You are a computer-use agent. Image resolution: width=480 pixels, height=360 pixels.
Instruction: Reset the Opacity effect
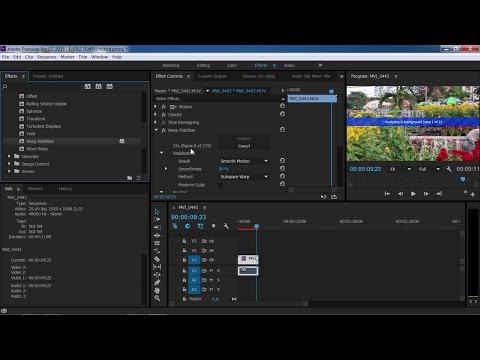coord(282,114)
